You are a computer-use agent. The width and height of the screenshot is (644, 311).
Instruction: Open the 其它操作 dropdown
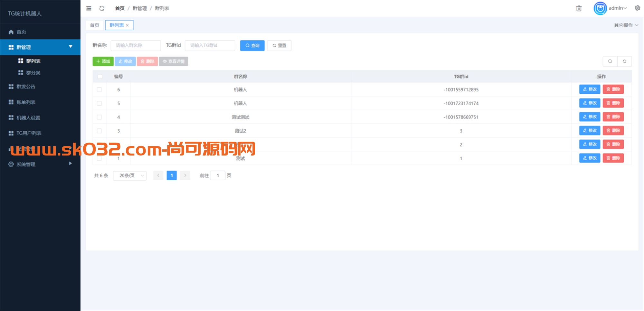626,25
